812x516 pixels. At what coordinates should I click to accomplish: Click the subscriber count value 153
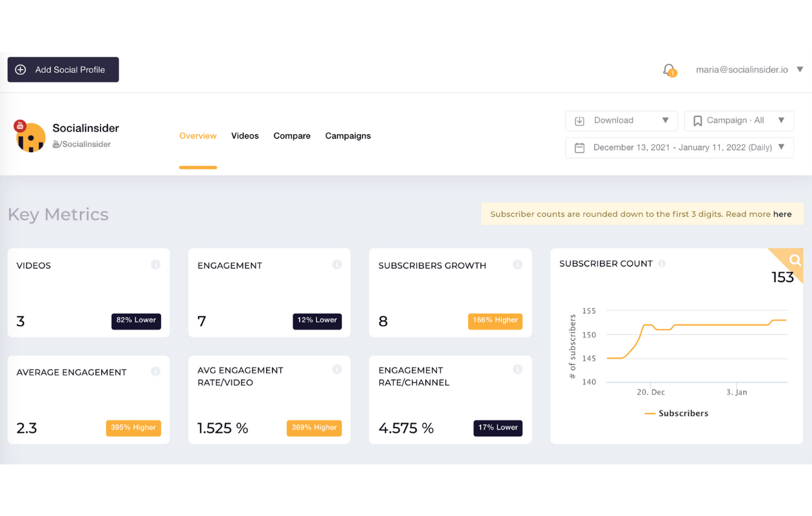(782, 277)
